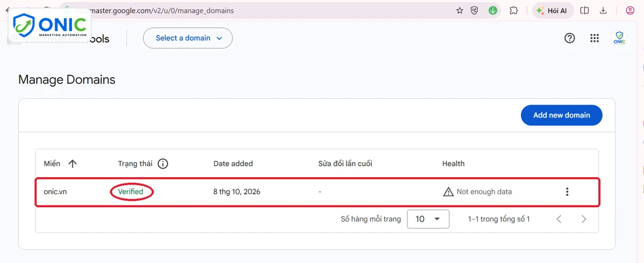Image resolution: width=644 pixels, height=263 pixels.
Task: Click the Sửa đổi lần cuối header
Action: [x=345, y=164]
